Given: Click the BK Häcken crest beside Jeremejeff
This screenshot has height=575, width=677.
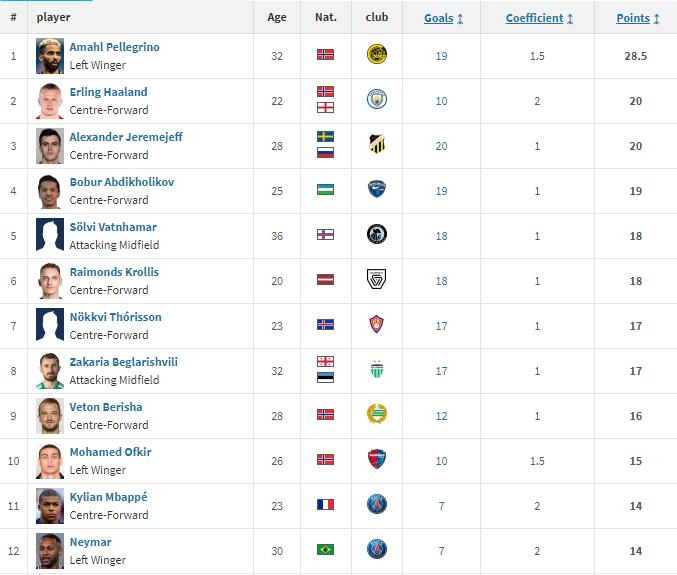Looking at the screenshot, I should [x=376, y=144].
